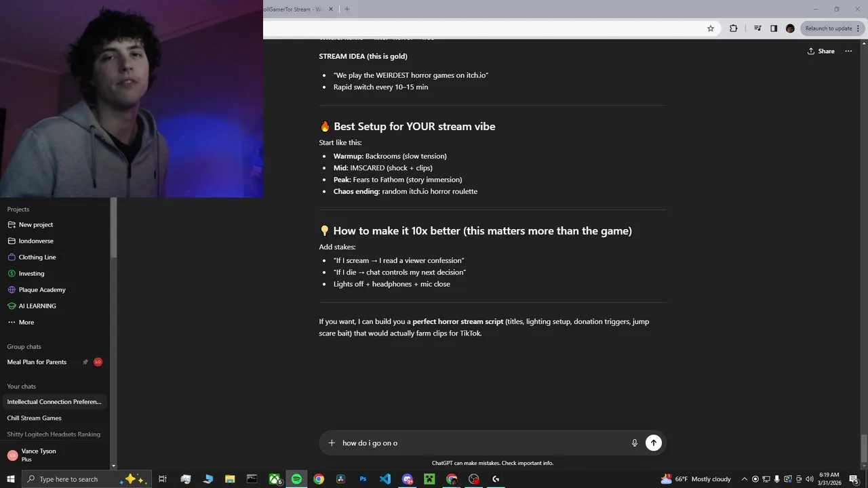The width and height of the screenshot is (868, 488).
Task: Click "How to make it 10x better" heading
Action: click(482, 231)
